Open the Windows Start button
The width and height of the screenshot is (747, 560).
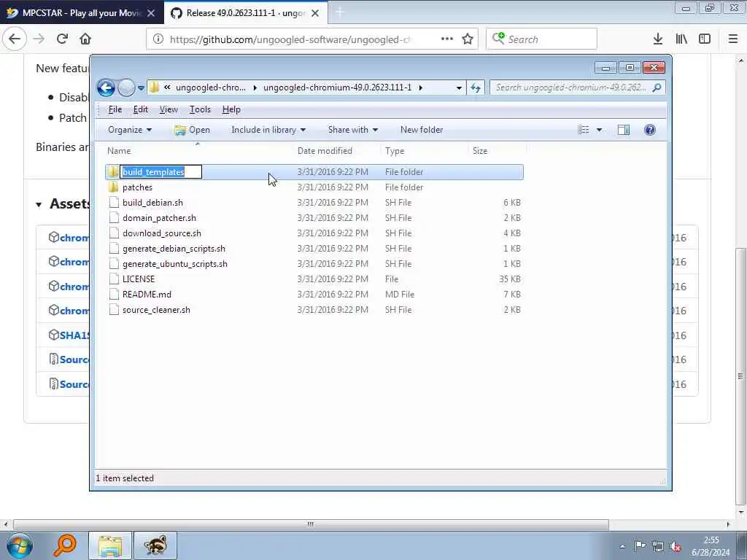point(20,545)
